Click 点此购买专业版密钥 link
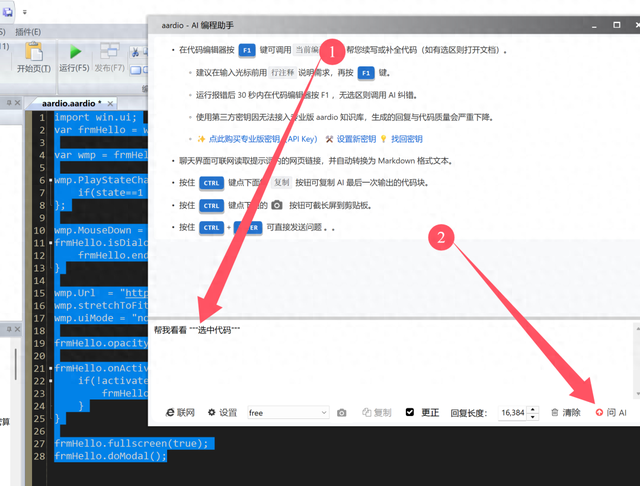Screen dimensions: 640x486 (x=263, y=139)
